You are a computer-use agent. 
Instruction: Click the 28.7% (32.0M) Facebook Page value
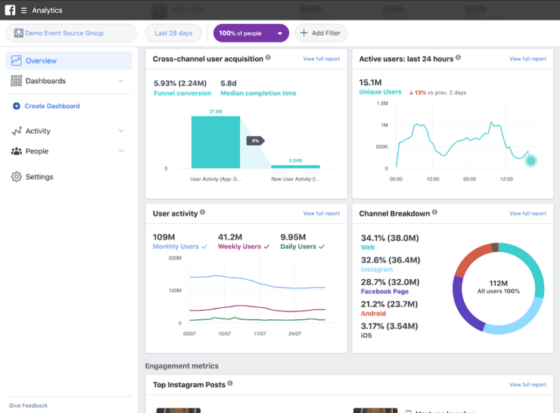390,282
